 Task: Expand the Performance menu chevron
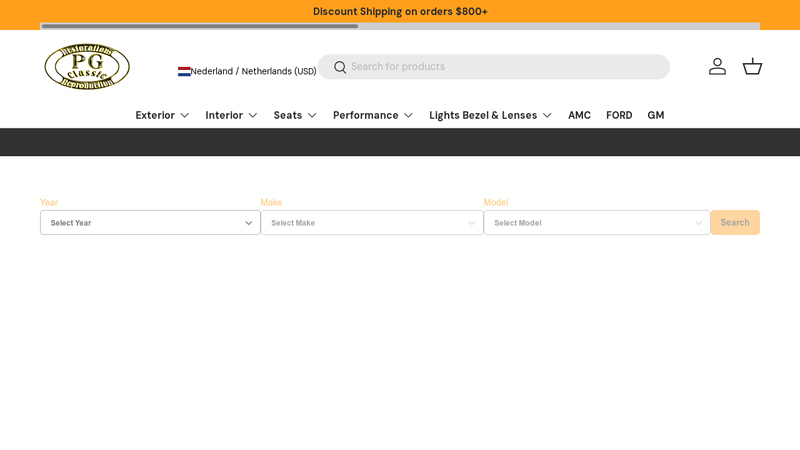[x=408, y=115]
